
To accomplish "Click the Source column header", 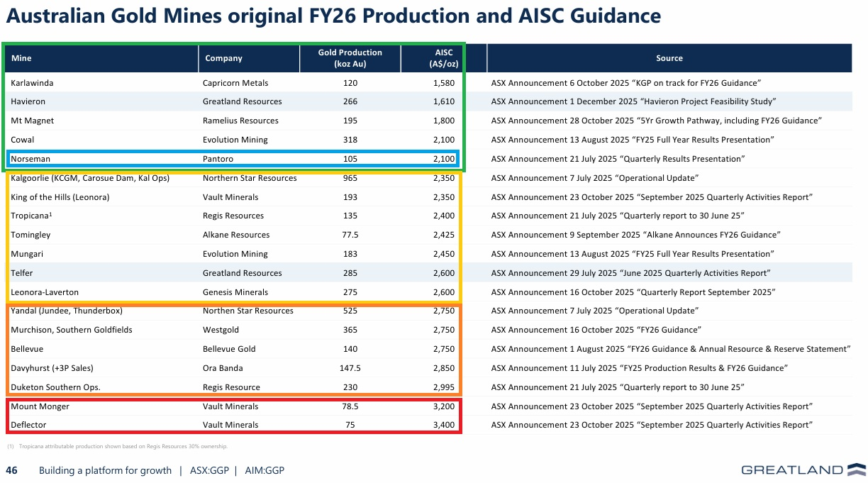I will pos(669,58).
